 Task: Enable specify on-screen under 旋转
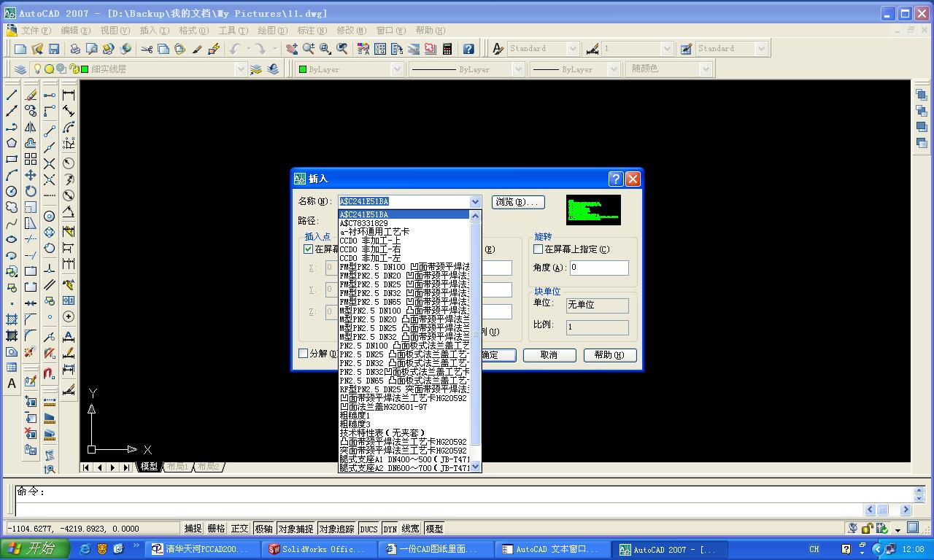pyautogui.click(x=539, y=249)
